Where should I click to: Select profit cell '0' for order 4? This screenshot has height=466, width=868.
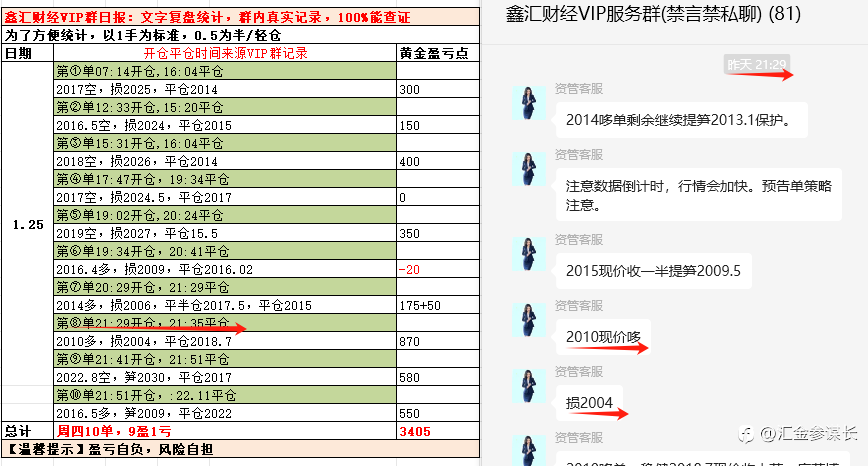438,197
